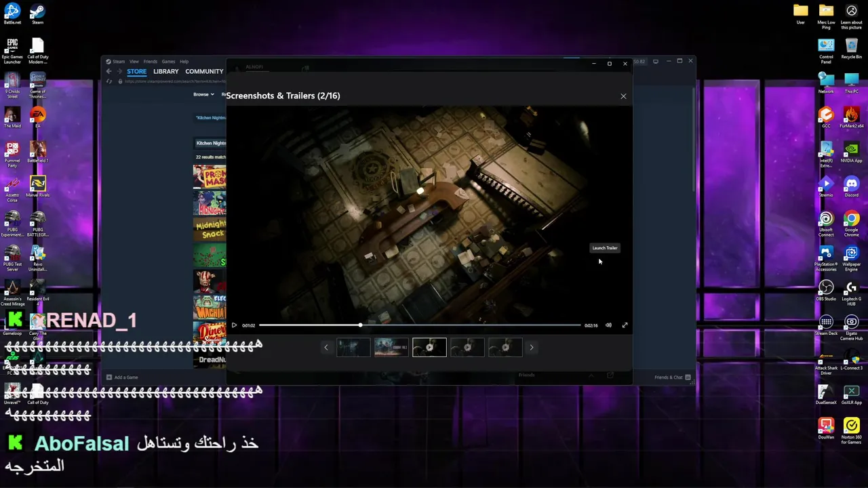Open Merc Low Ping folder
The width and height of the screenshot is (868, 488).
[x=826, y=16]
